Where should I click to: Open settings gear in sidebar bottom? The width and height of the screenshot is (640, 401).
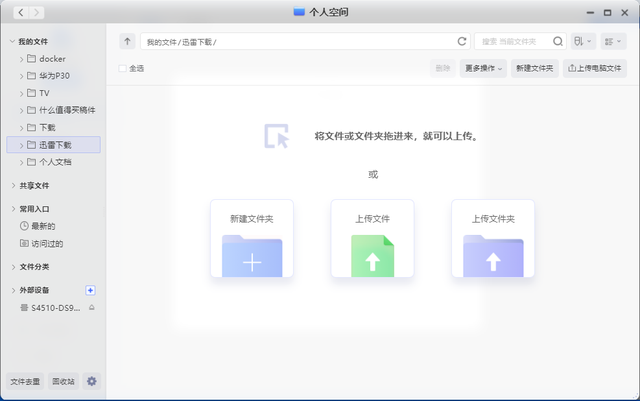point(92,381)
